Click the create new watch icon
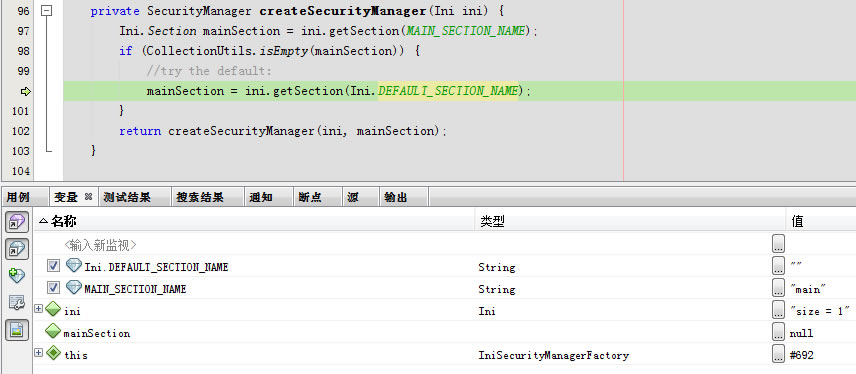The width and height of the screenshot is (856, 374). pyautogui.click(x=17, y=275)
